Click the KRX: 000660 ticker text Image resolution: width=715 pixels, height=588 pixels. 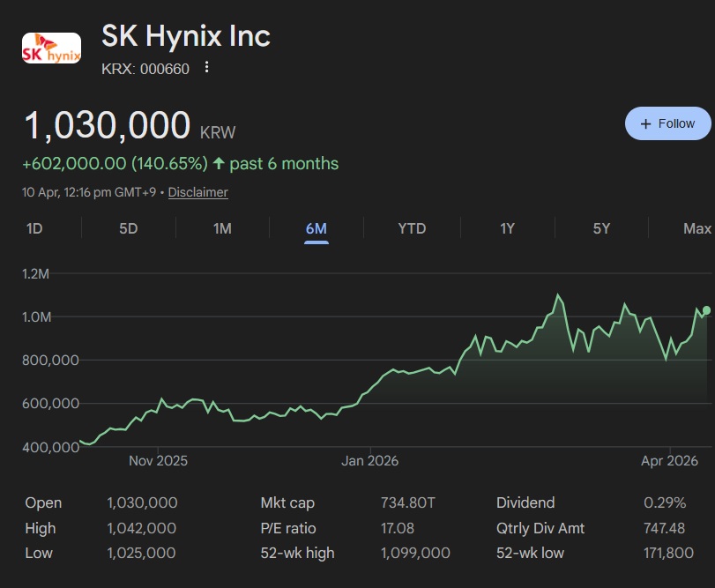click(x=145, y=69)
